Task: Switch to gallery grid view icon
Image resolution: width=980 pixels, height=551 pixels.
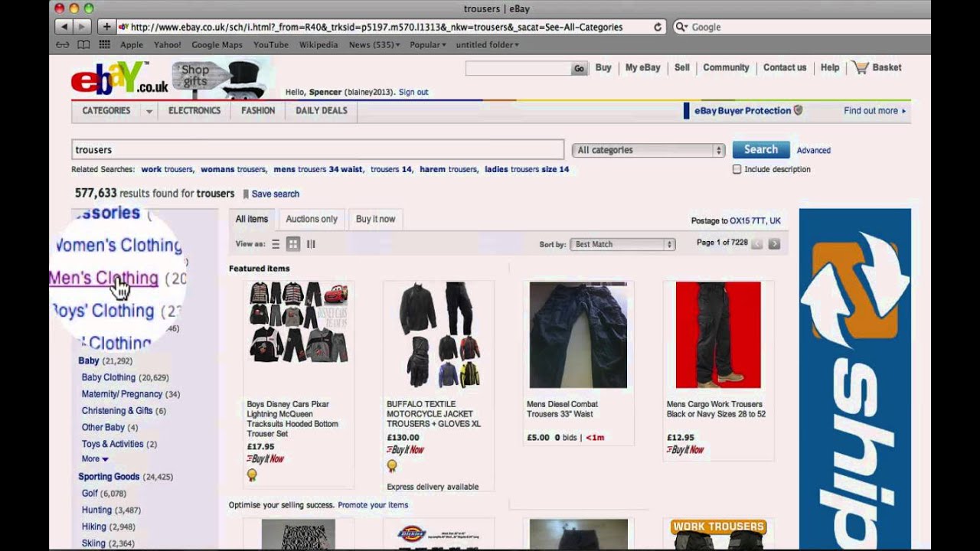Action: tap(293, 244)
